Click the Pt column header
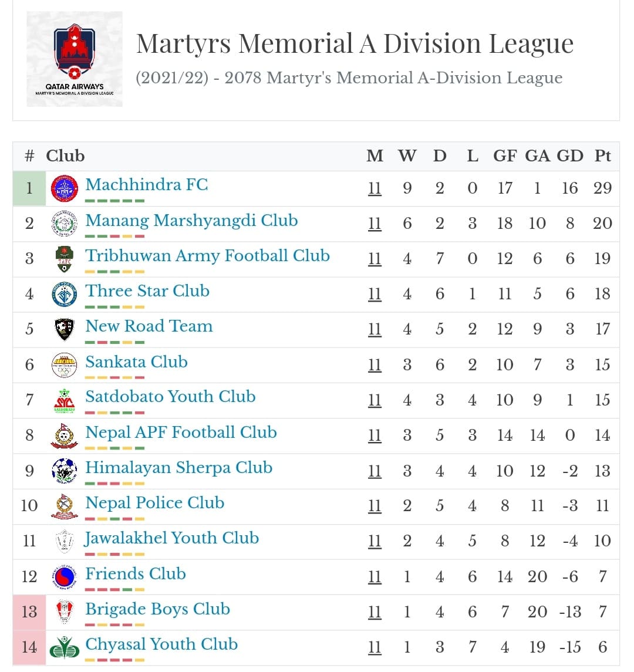 pyautogui.click(x=603, y=156)
